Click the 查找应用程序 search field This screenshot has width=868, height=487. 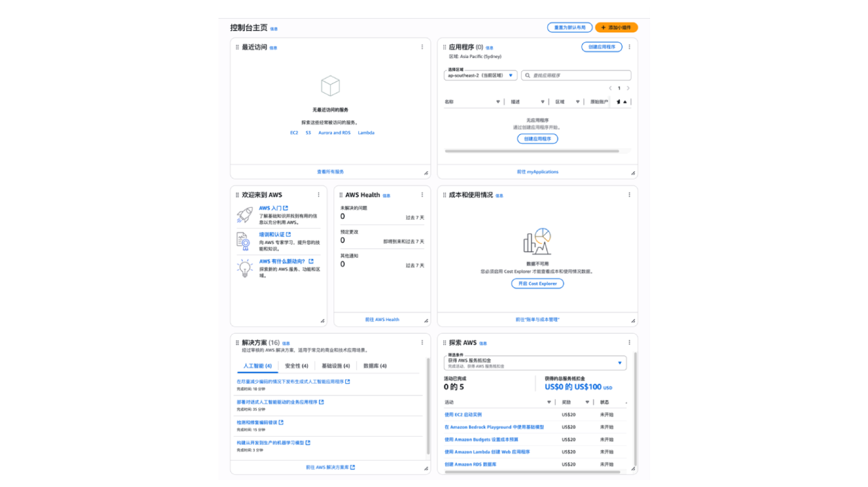pyautogui.click(x=576, y=76)
